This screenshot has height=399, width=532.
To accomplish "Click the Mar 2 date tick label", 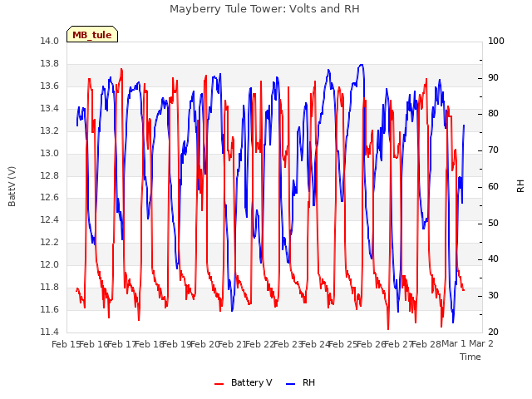I will coord(481,344).
